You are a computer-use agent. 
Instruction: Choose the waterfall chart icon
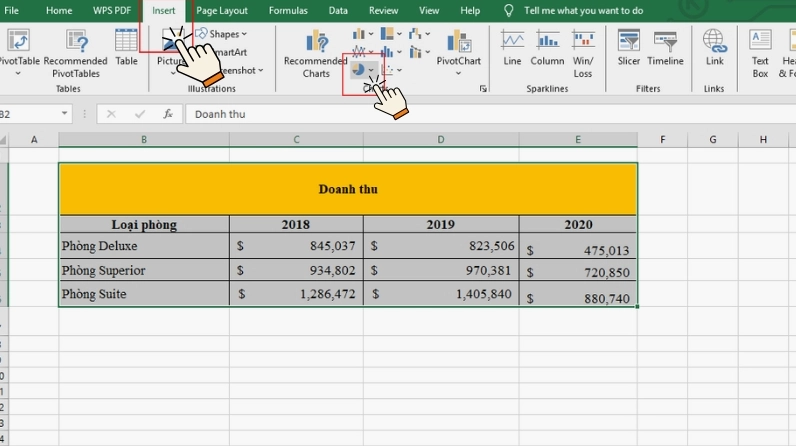pyautogui.click(x=415, y=34)
